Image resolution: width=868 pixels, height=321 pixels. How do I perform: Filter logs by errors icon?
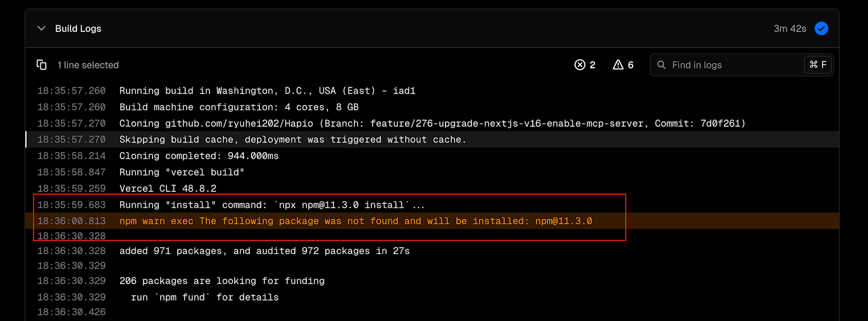click(580, 65)
